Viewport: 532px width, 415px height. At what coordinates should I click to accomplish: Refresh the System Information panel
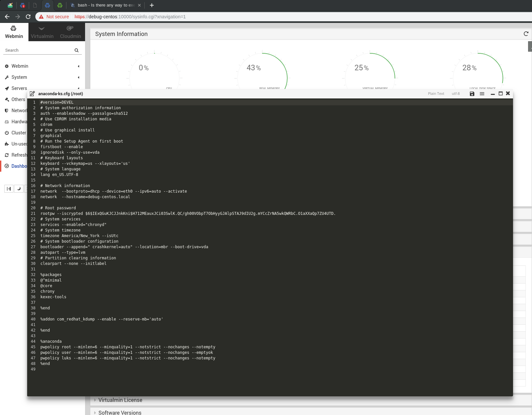point(526,34)
